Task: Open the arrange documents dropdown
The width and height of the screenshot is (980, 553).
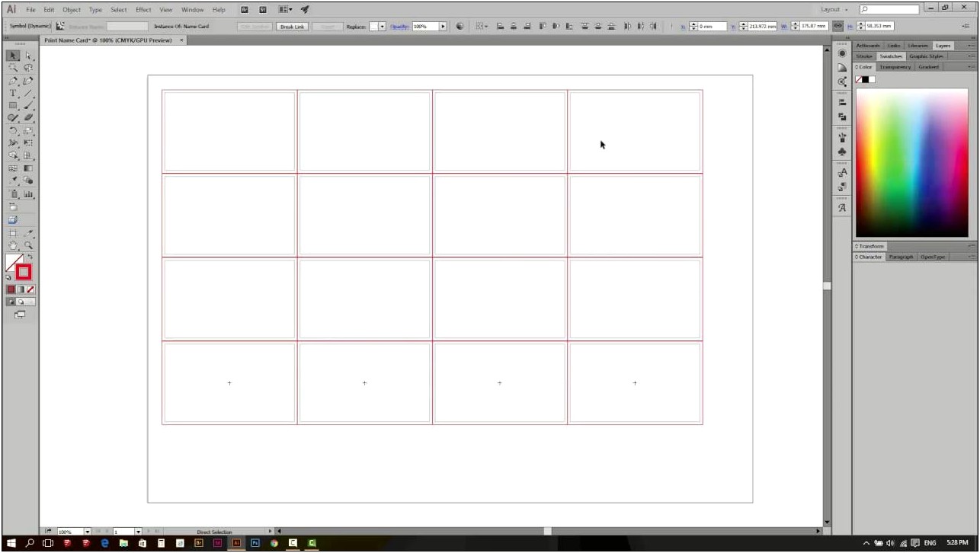Action: (285, 10)
